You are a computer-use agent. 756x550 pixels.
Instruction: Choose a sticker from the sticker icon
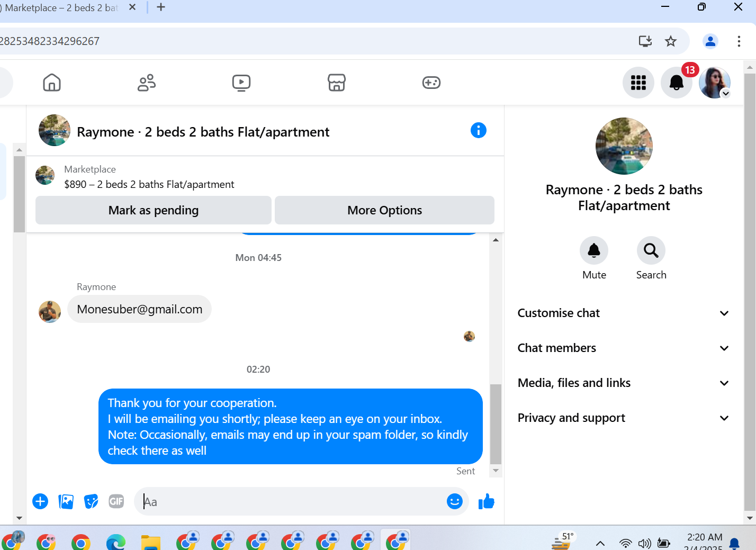tap(91, 501)
